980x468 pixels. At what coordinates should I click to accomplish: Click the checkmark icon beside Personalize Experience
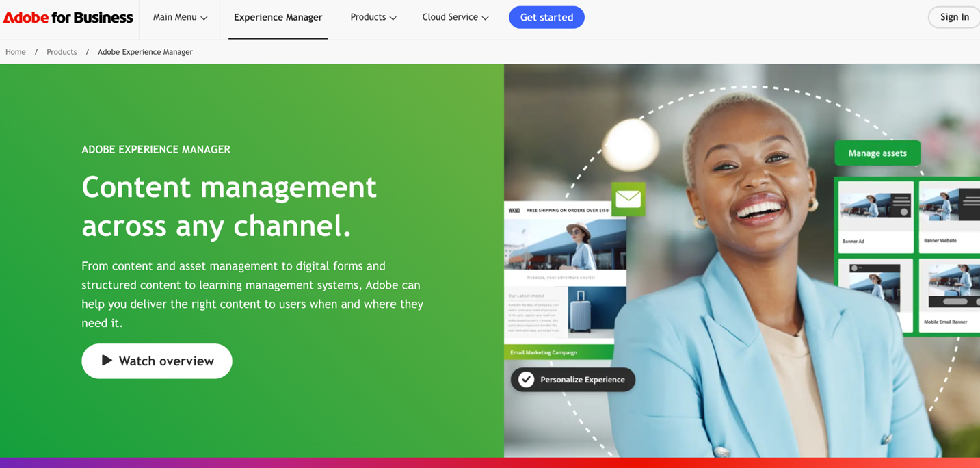526,379
